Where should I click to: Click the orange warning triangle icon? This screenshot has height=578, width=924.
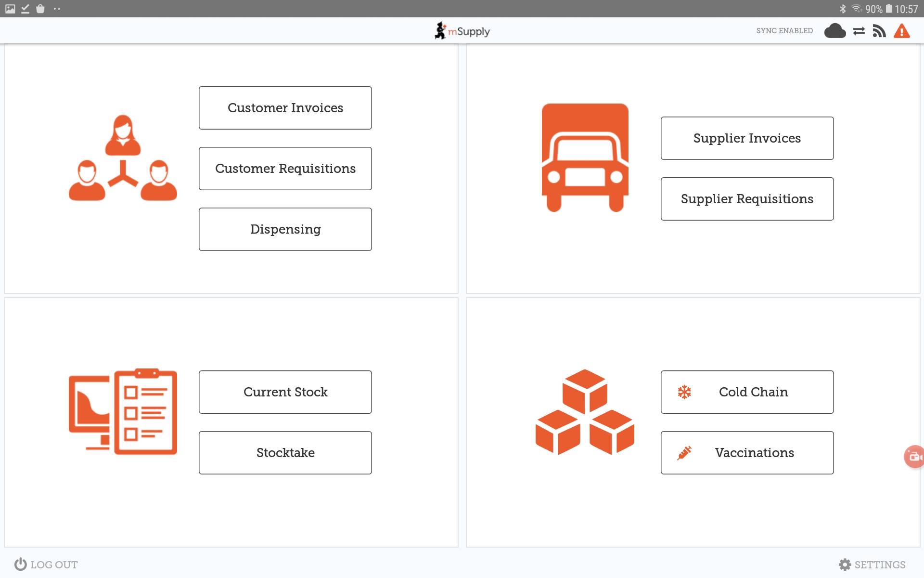pos(901,31)
